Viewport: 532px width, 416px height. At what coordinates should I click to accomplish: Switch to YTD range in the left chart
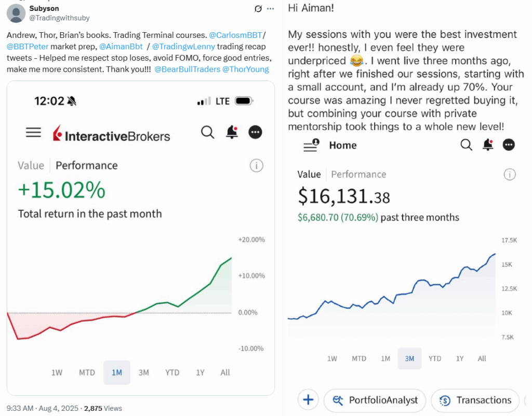pyautogui.click(x=172, y=372)
